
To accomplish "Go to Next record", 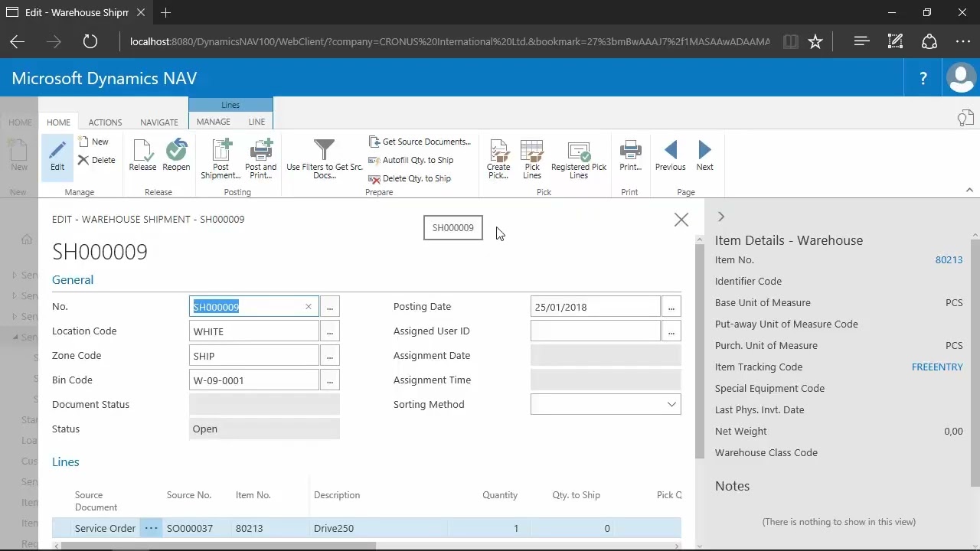I will click(704, 156).
